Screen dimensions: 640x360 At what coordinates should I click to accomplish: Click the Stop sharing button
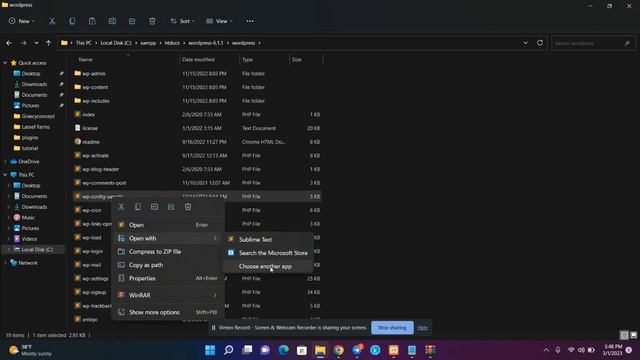tap(392, 328)
